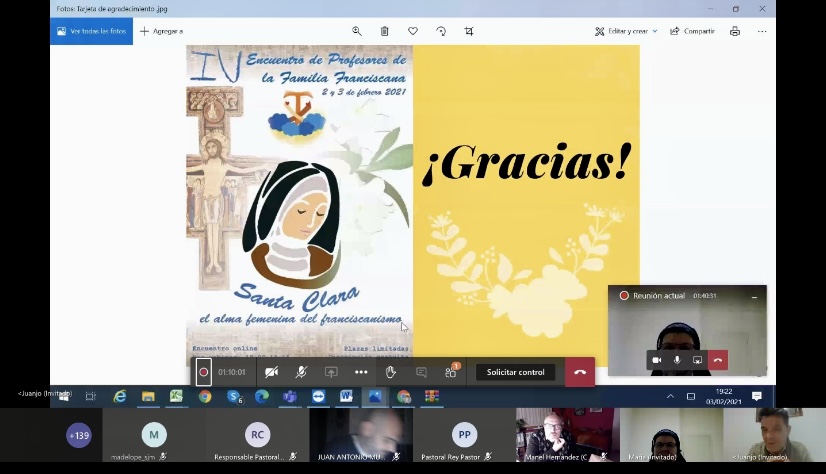This screenshot has width=826, height=474.
Task: Select the crop tool icon
Action: [x=469, y=31]
